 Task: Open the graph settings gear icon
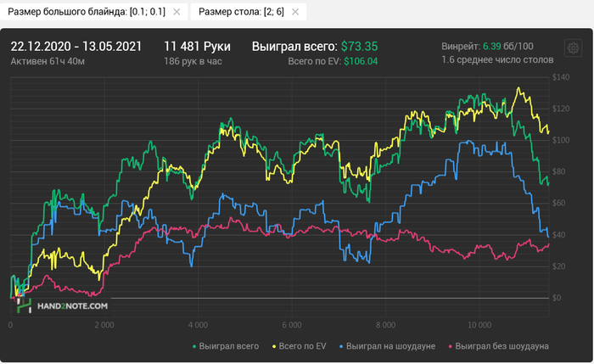coord(572,48)
